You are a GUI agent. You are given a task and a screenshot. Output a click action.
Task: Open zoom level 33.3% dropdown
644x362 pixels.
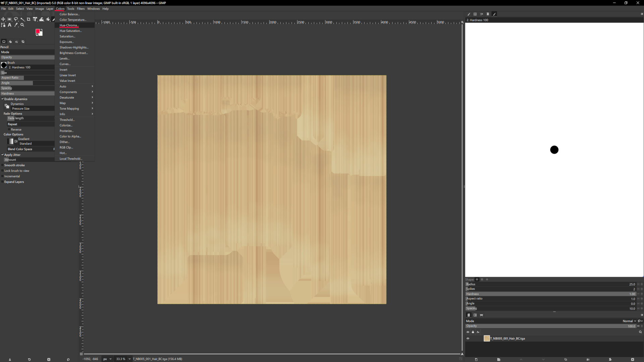[x=123, y=359]
